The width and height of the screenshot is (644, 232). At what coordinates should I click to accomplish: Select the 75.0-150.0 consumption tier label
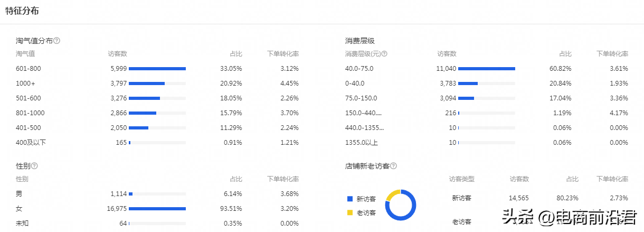[x=361, y=98]
